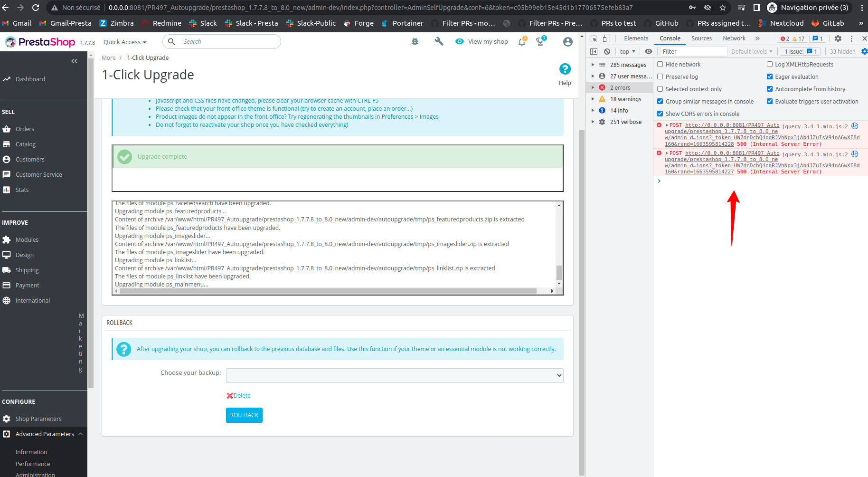
Task: Switch to the Network tab in DevTools
Action: [734, 38]
